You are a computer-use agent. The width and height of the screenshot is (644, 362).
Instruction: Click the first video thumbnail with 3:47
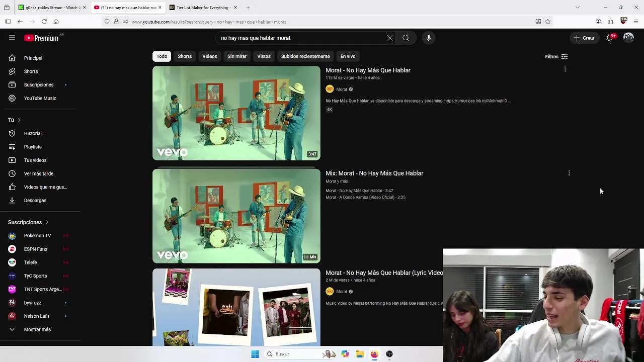(236, 113)
